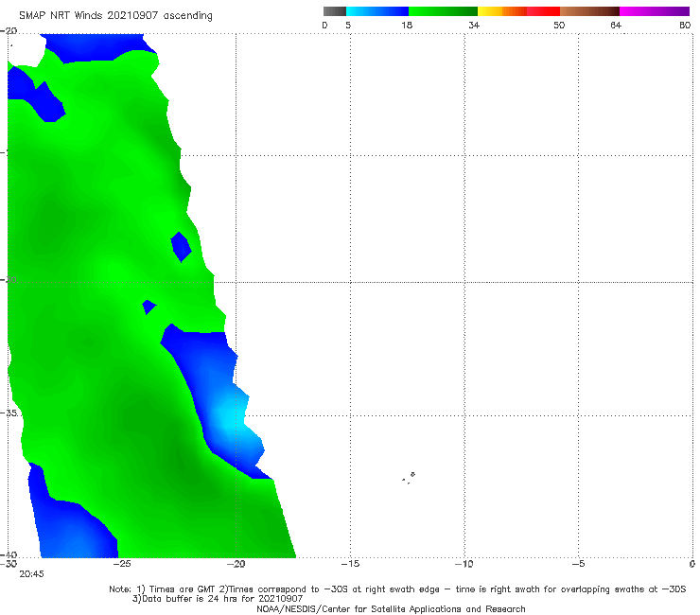Pick the yellow-orange segment of the color bar
Screen dimensions: 700x615
click(x=501, y=11)
